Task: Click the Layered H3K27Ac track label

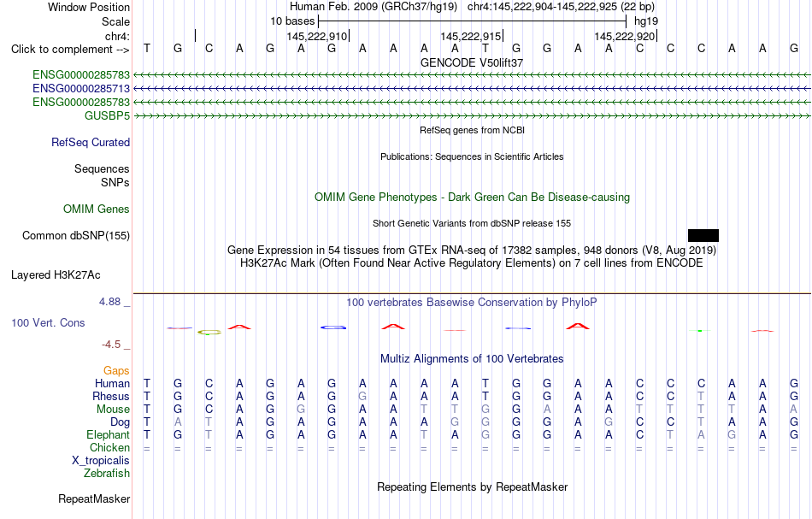Action: point(56,275)
